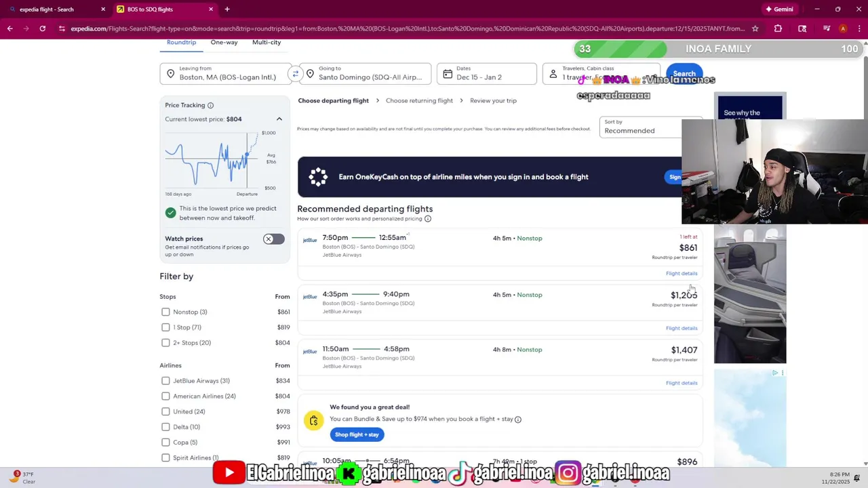Open Flight details for the 4:35pm flight
The height and width of the screenshot is (488, 868).
coord(682,328)
